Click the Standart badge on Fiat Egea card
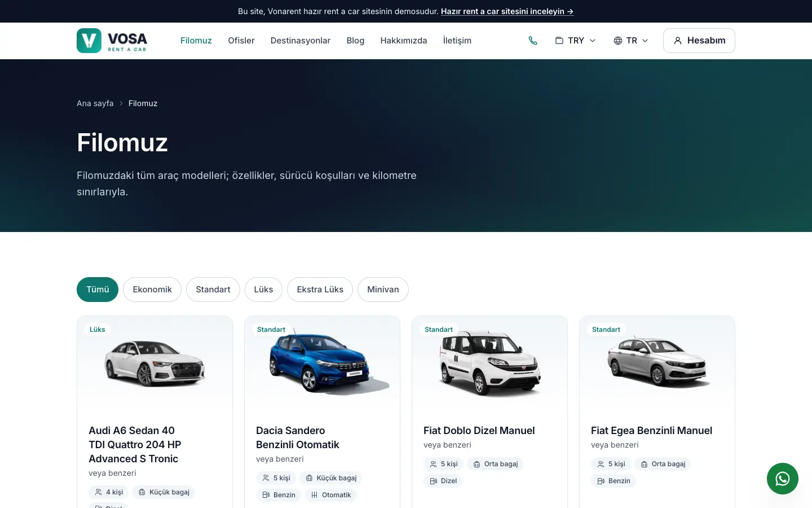 [x=606, y=330]
